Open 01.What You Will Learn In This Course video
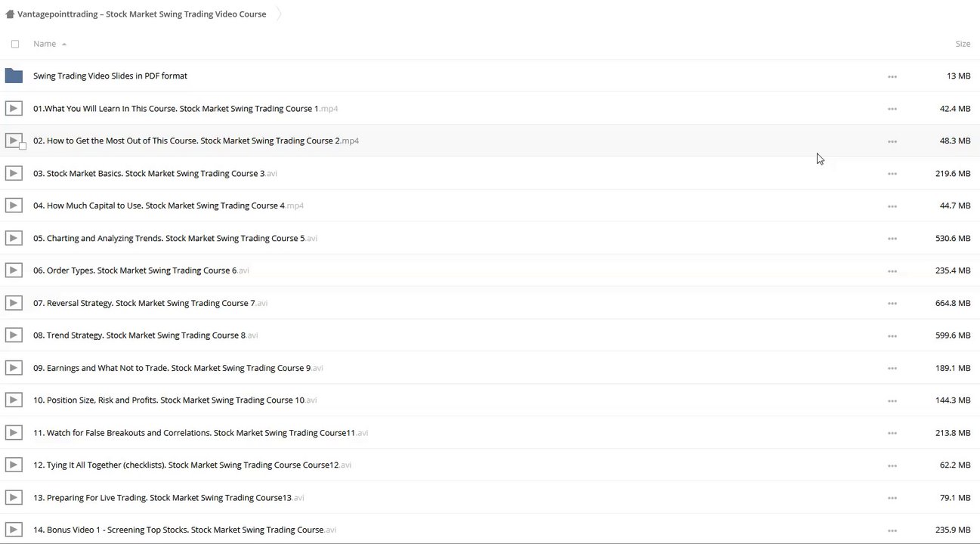 pos(185,108)
